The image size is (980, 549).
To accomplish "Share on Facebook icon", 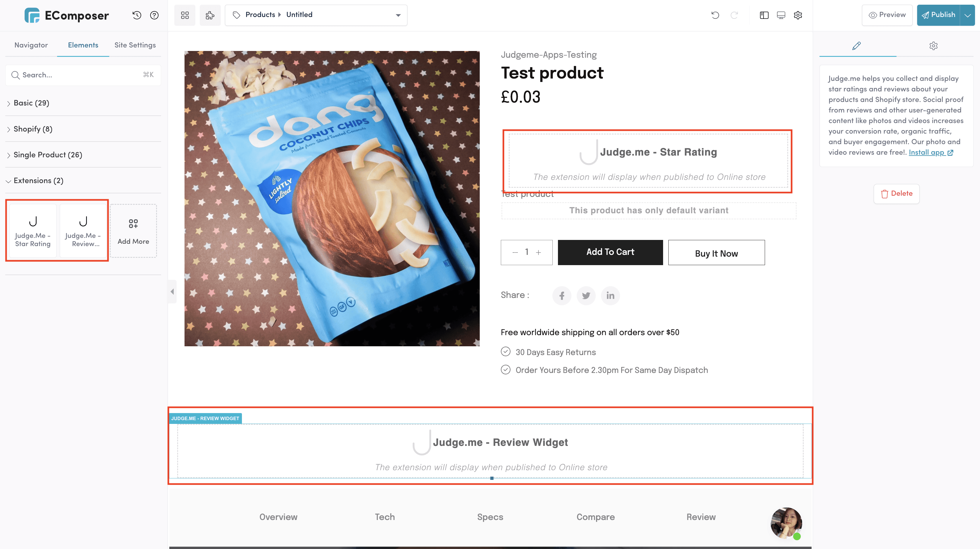I will coord(561,296).
